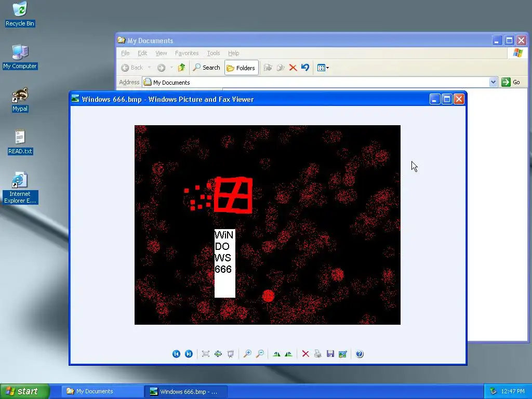This screenshot has width=532, height=399.
Task: Open Back button history dropdown arrow
Action: (x=149, y=68)
